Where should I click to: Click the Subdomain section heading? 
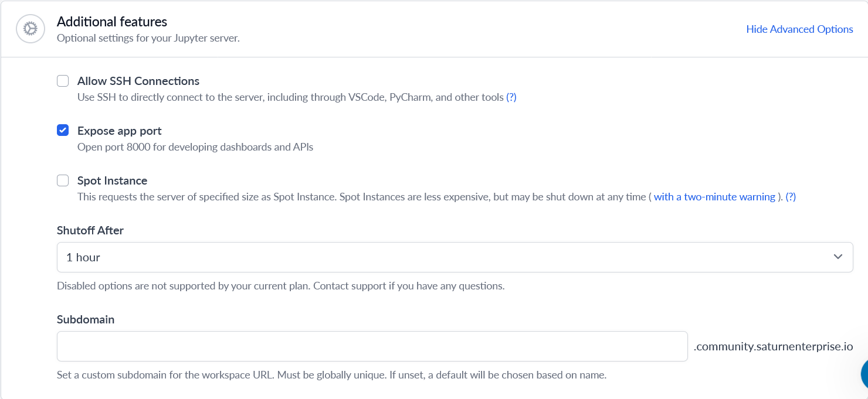pos(86,319)
